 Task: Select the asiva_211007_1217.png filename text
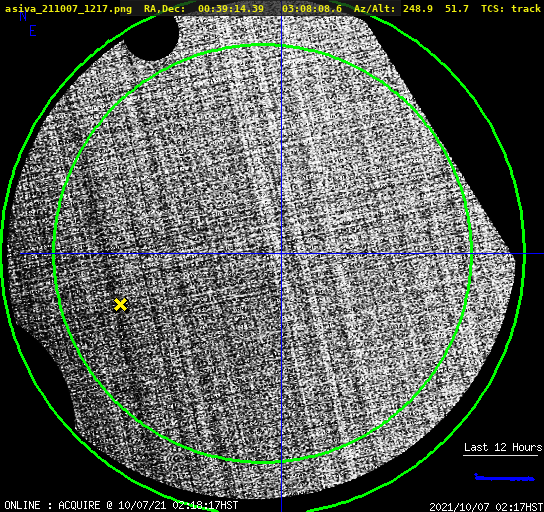click(x=68, y=9)
